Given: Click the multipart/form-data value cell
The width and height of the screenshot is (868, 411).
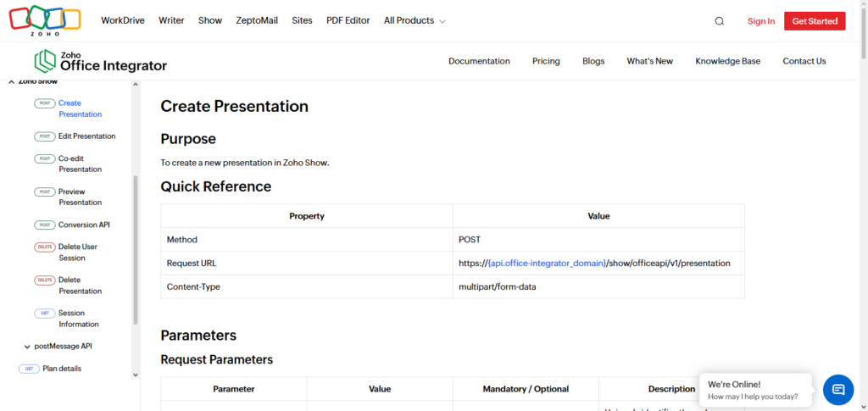Looking at the screenshot, I should (598, 287).
